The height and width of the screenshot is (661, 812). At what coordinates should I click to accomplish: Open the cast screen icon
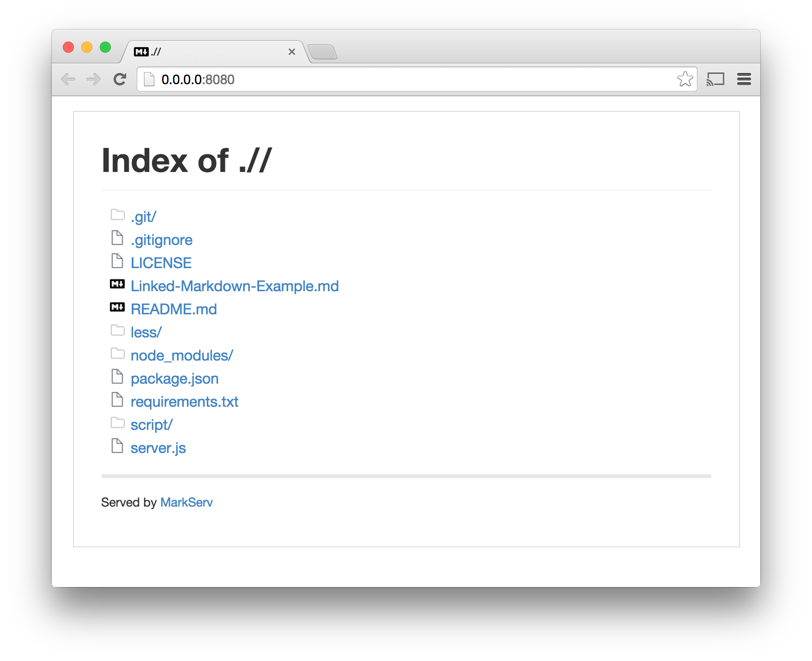click(715, 80)
